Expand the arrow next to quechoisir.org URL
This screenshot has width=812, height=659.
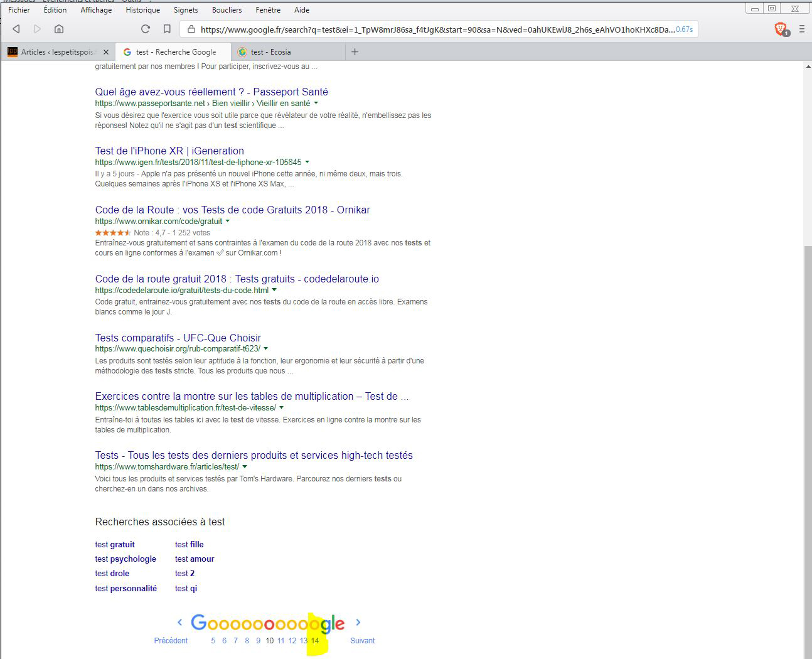pos(265,348)
